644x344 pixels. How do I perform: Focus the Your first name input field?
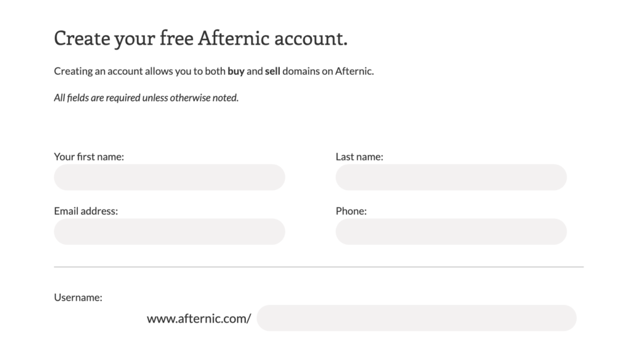click(169, 177)
